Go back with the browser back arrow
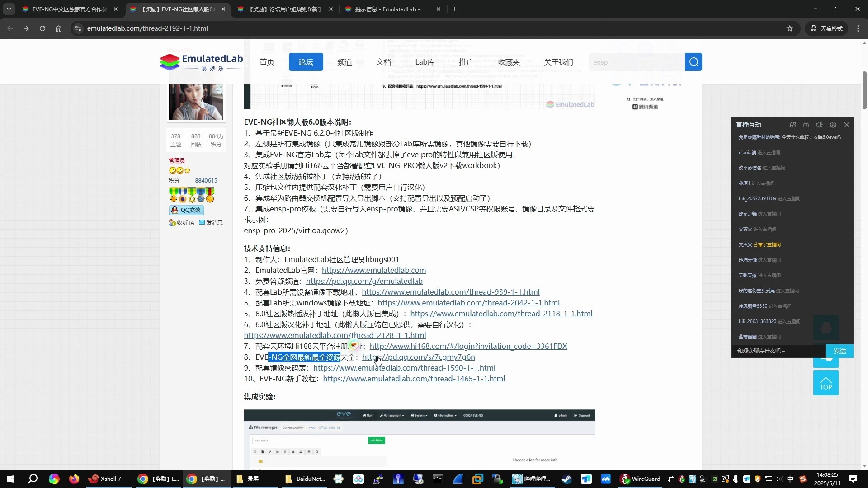The image size is (868, 488). pos(10,28)
